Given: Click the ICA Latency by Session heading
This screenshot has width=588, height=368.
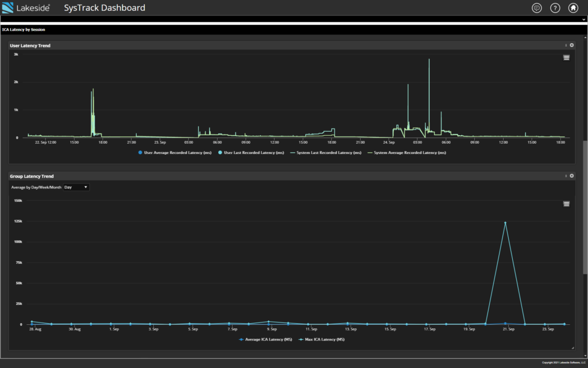Looking at the screenshot, I should (x=24, y=30).
